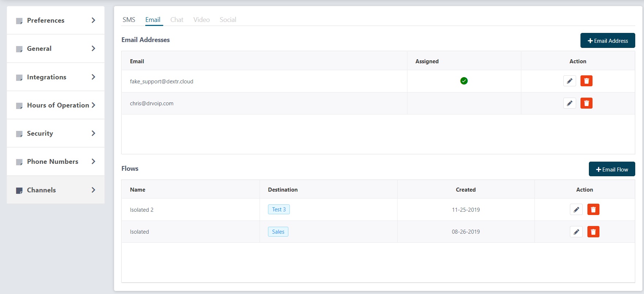Expand the Channels chevron
The width and height of the screenshot is (644, 294).
(x=93, y=190)
